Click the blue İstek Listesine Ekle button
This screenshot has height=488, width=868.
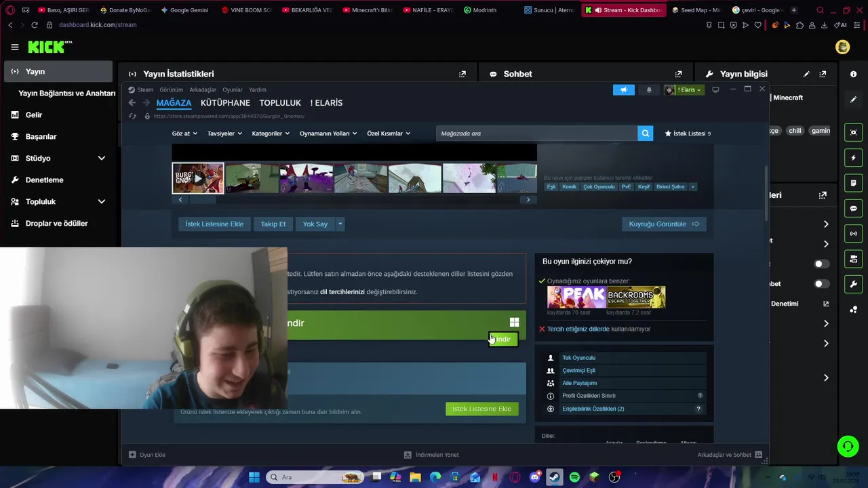coord(214,224)
